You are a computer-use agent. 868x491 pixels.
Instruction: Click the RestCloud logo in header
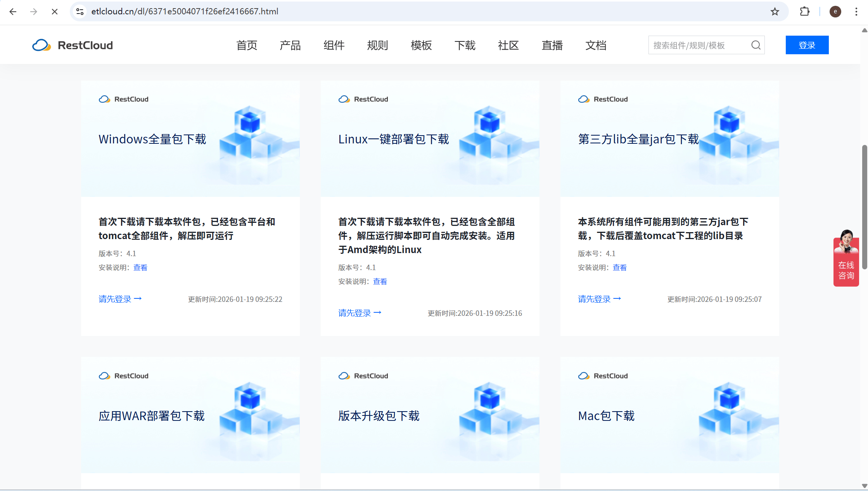(x=73, y=45)
